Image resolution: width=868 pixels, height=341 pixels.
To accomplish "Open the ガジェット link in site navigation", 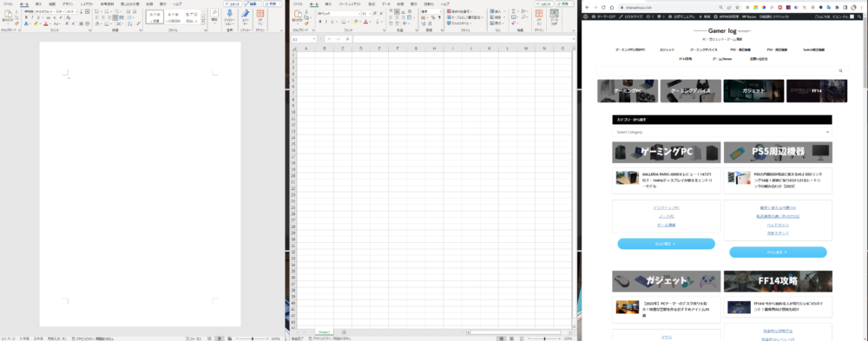I will tap(667, 49).
